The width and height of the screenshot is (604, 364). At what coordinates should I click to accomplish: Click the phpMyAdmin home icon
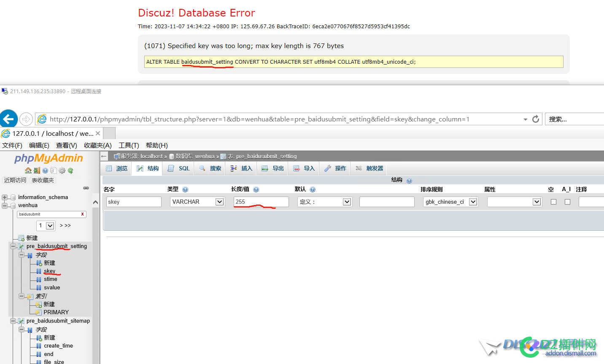point(28,170)
